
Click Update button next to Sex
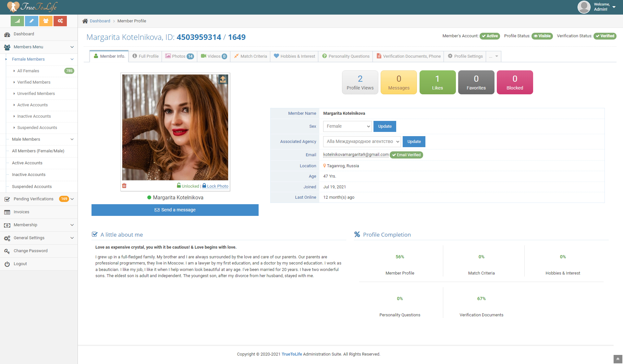385,126
